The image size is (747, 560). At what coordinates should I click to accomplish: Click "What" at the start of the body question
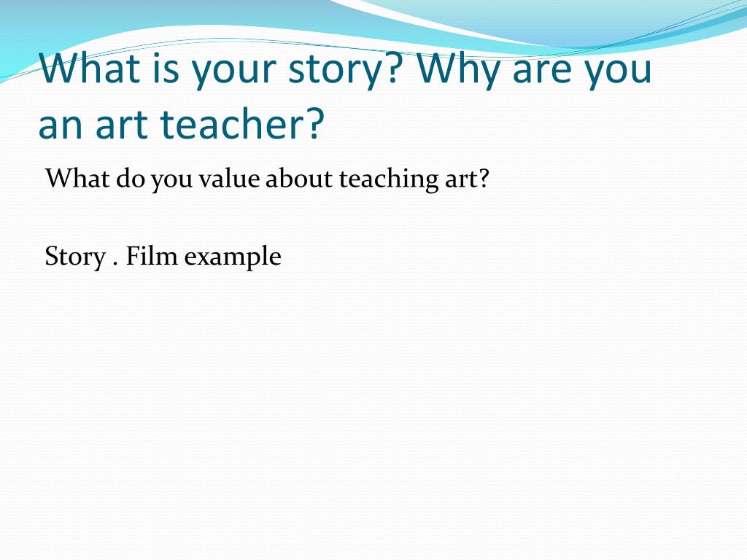click(x=77, y=179)
